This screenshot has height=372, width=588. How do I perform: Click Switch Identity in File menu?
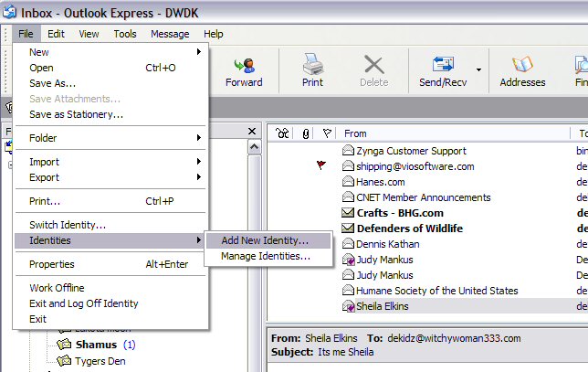(68, 225)
